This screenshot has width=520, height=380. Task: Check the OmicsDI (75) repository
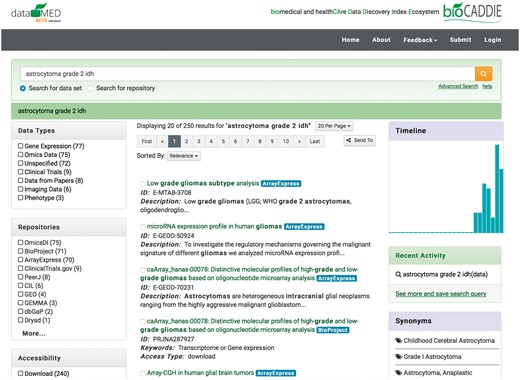point(20,242)
